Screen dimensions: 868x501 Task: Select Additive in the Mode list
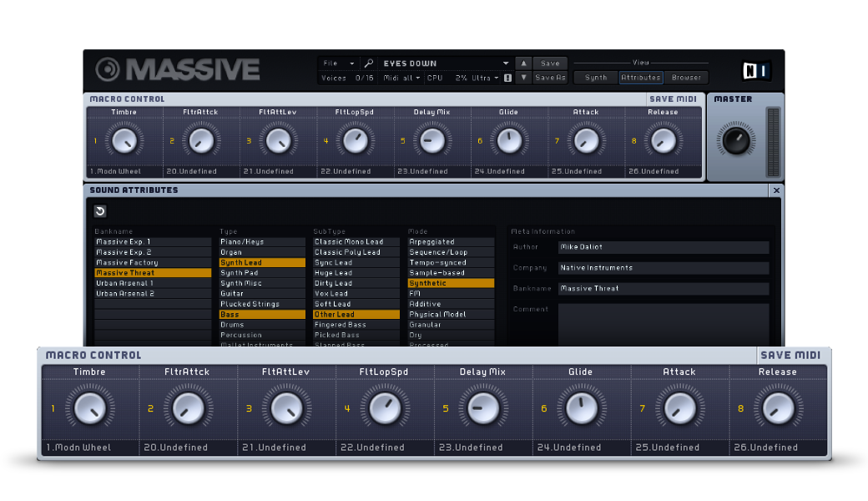coord(452,304)
